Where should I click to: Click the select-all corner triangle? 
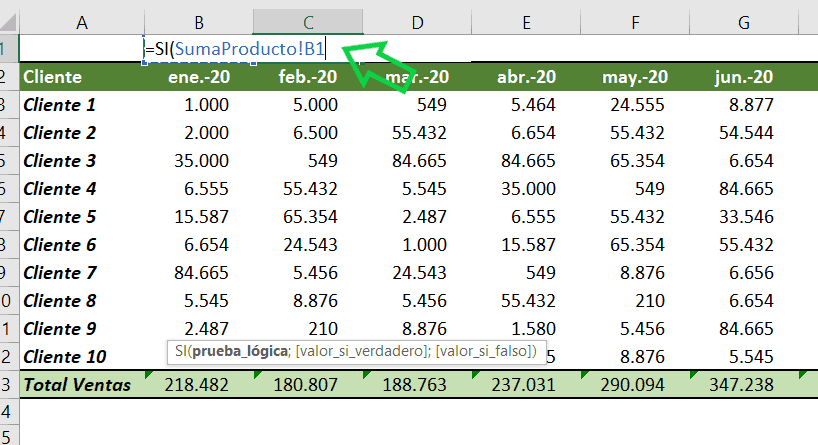pyautogui.click(x=9, y=22)
